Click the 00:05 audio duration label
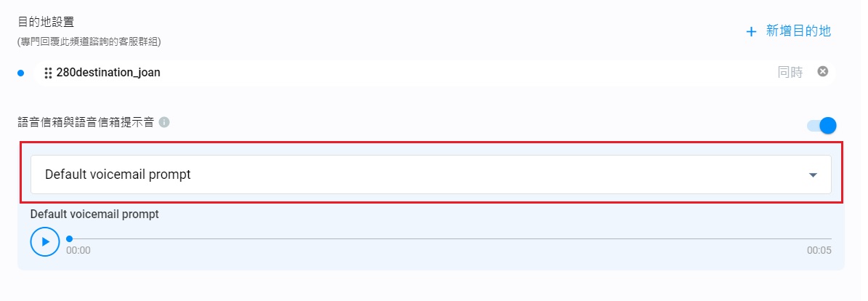Screen dimensions: 868x301 [x=819, y=250]
